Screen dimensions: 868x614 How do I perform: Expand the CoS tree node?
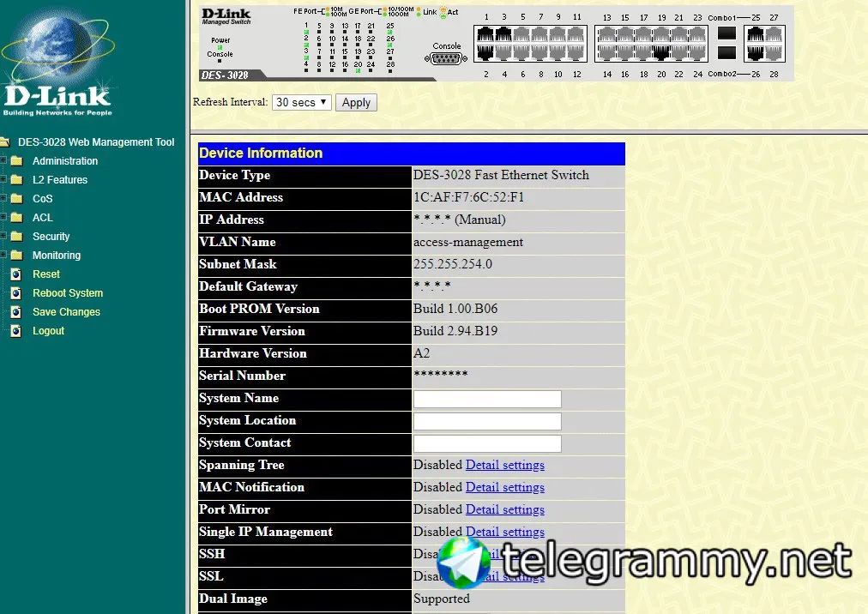point(3,198)
